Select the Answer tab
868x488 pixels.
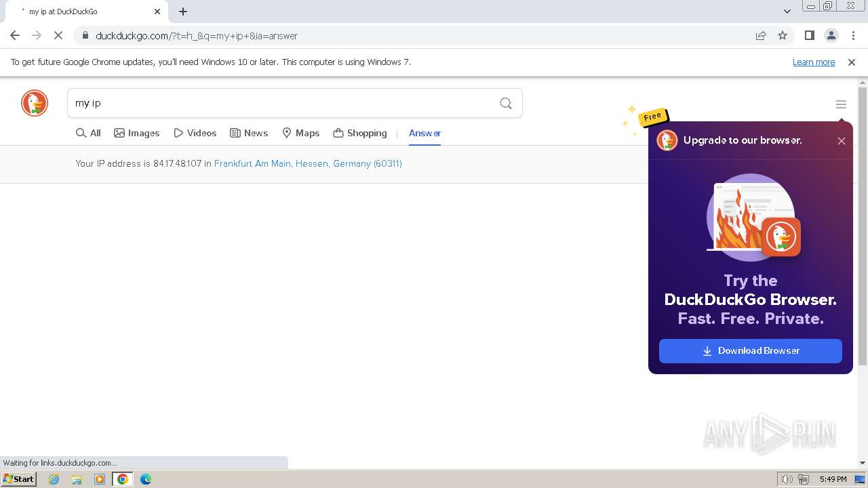click(425, 133)
